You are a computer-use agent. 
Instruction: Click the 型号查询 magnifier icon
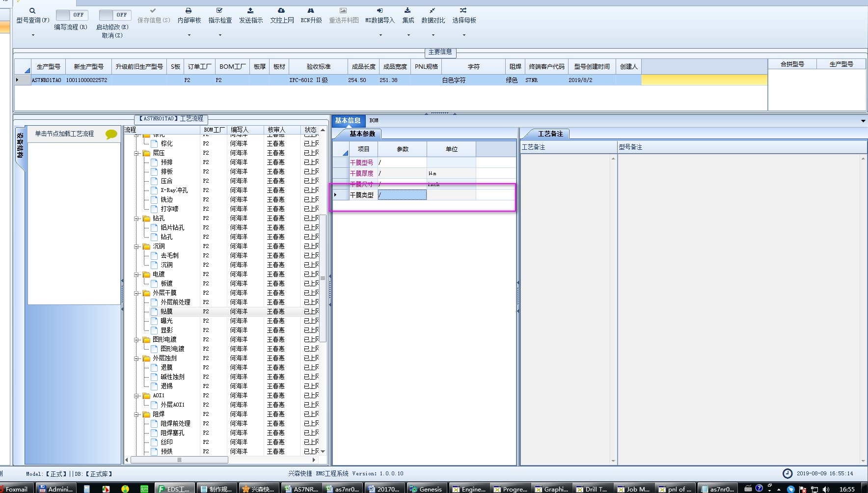click(x=32, y=11)
